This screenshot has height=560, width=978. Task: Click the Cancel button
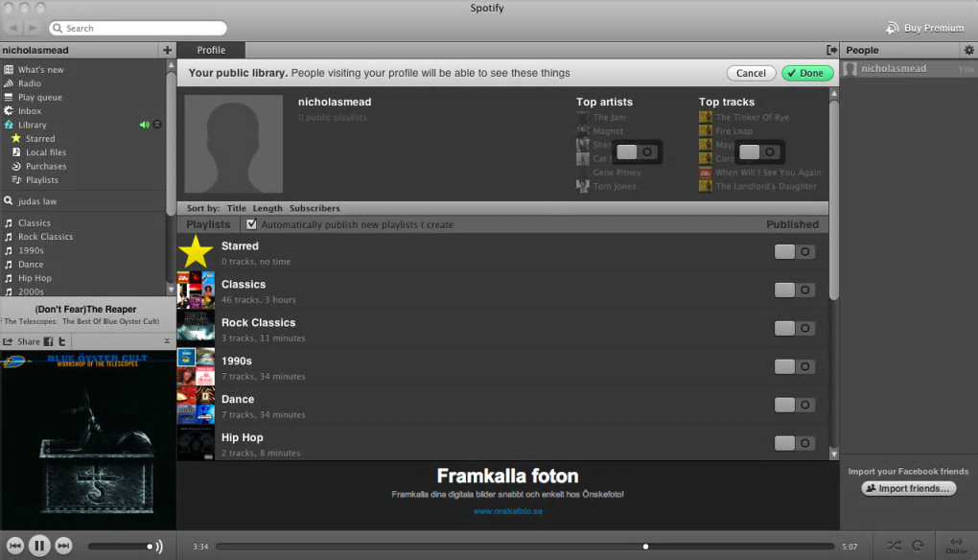(751, 73)
